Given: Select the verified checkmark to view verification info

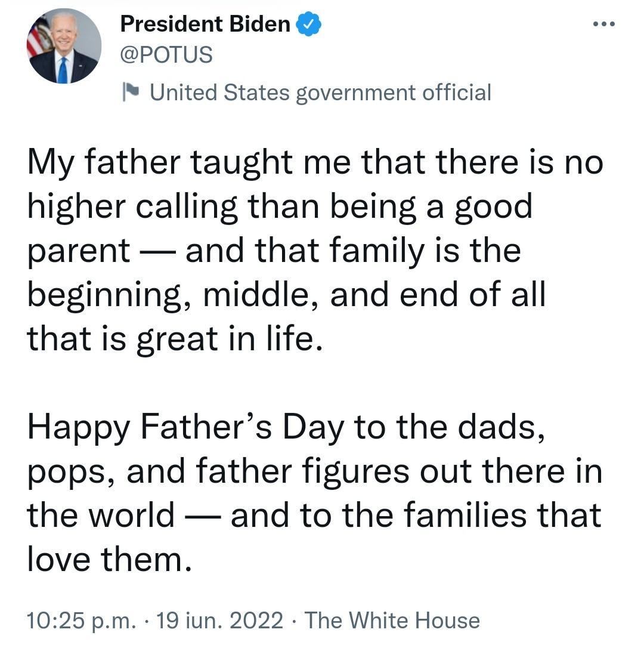Looking at the screenshot, I should tap(308, 24).
